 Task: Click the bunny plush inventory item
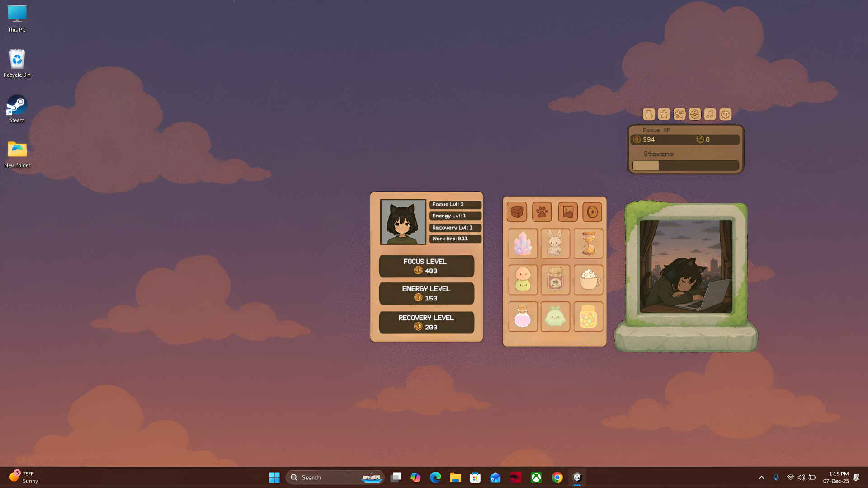pos(555,244)
